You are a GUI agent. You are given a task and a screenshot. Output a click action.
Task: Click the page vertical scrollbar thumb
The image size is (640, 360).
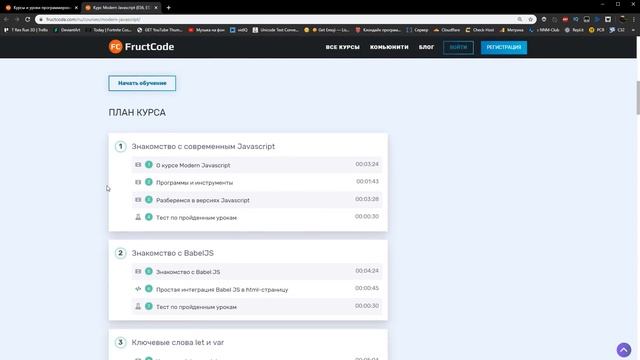tap(638, 98)
